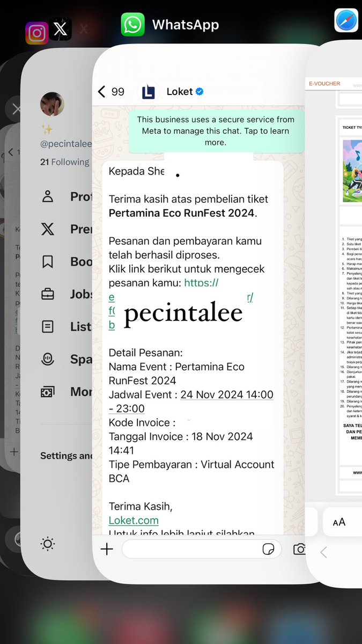Open the 21 Following count in X

pos(65,162)
